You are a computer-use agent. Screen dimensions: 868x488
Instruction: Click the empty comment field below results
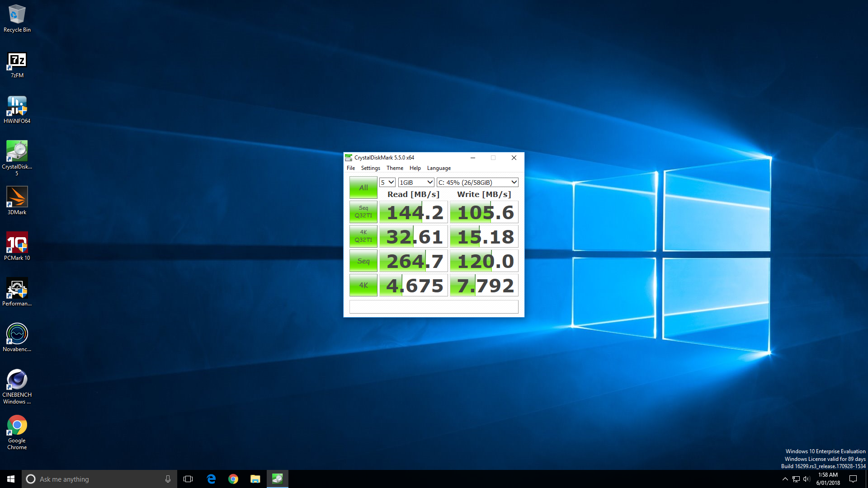[434, 307]
